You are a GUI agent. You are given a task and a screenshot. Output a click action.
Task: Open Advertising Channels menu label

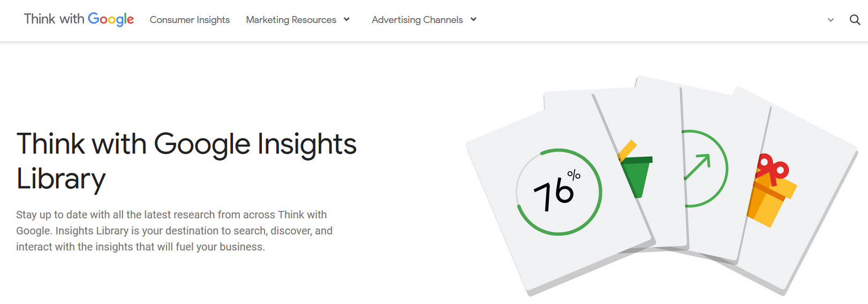point(417,20)
